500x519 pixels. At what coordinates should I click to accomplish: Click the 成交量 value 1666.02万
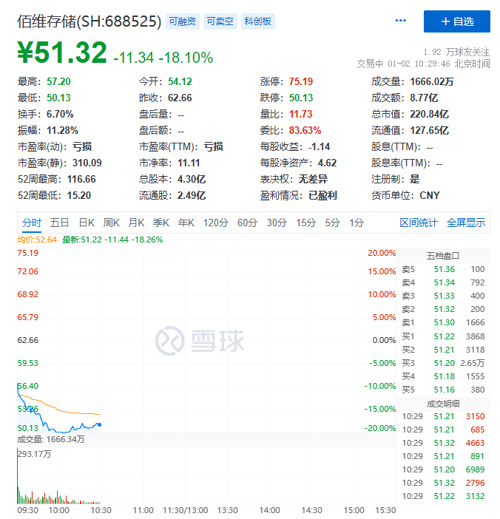tap(432, 81)
